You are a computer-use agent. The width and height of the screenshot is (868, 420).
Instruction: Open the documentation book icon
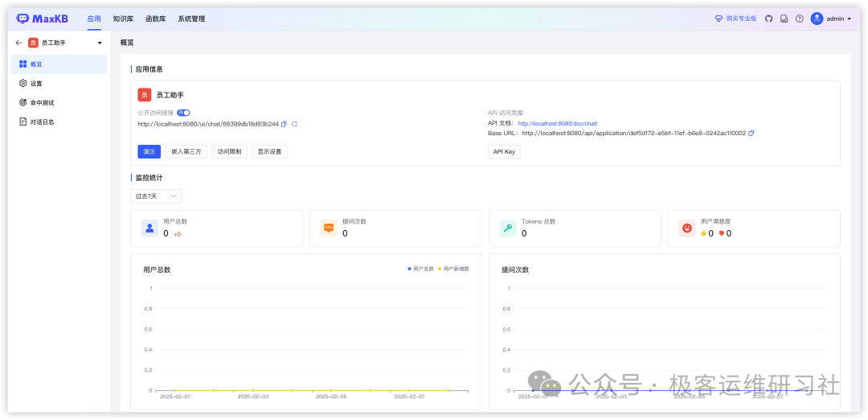(x=784, y=19)
